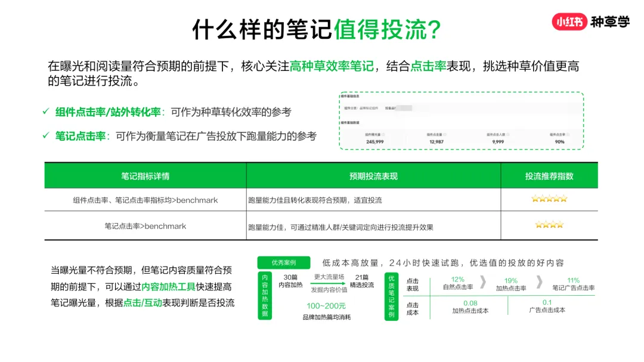This screenshot has height=362, width=644.
Task: Click the 组件基础信息 section heading
Action: pyautogui.click(x=350, y=96)
